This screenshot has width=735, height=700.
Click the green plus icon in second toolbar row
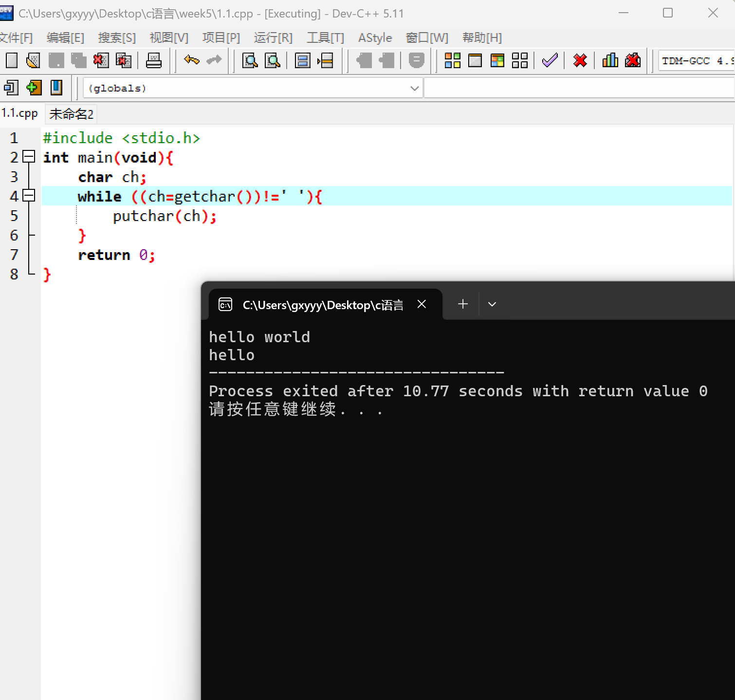tap(34, 88)
